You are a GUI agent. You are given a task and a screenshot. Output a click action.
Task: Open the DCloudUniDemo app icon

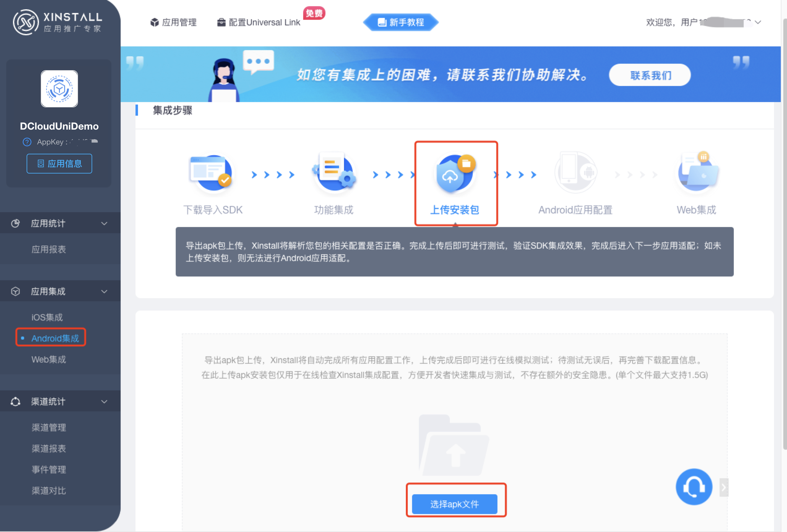59,89
